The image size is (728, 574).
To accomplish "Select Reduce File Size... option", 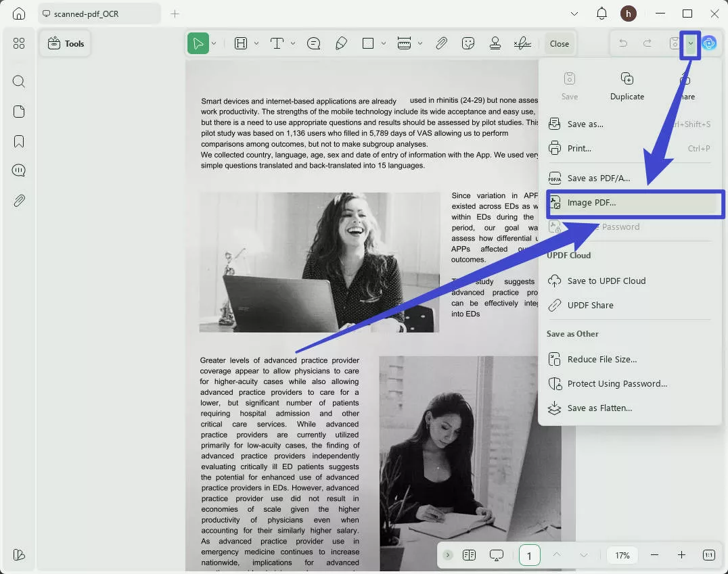I will coord(601,359).
